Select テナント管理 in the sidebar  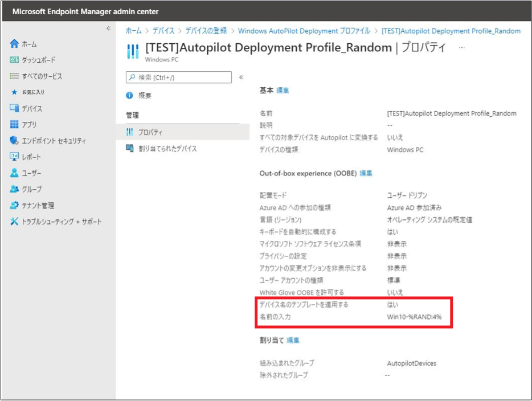coord(38,206)
